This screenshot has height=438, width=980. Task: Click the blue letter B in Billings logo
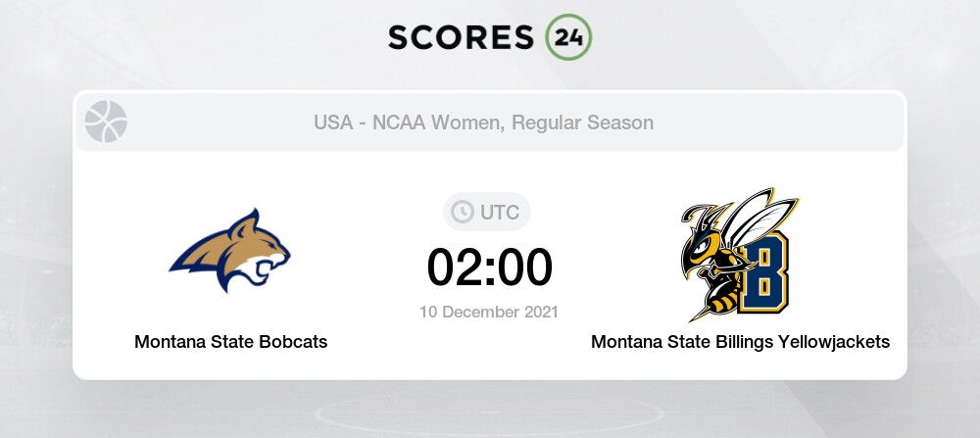(763, 271)
